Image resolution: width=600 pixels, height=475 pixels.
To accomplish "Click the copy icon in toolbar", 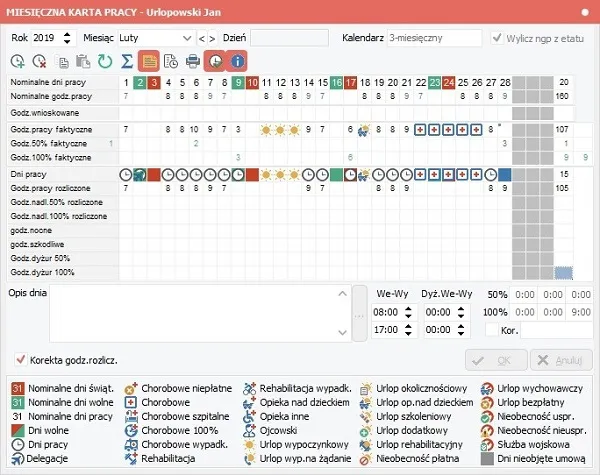I will pyautogui.click(x=62, y=62).
